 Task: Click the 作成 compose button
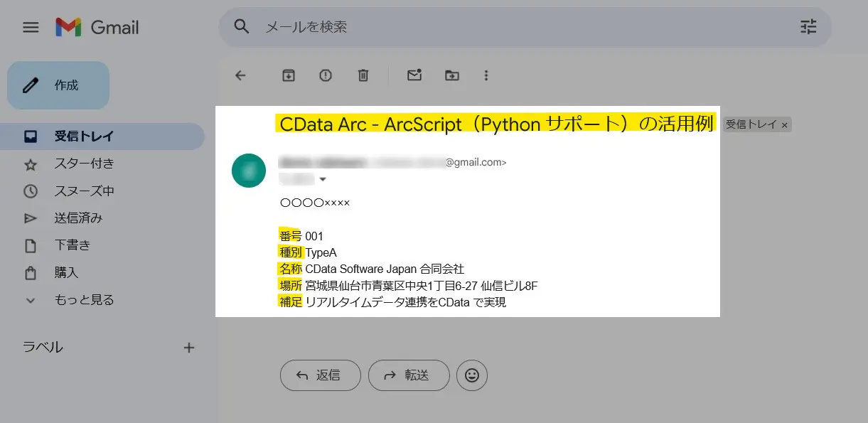(58, 85)
